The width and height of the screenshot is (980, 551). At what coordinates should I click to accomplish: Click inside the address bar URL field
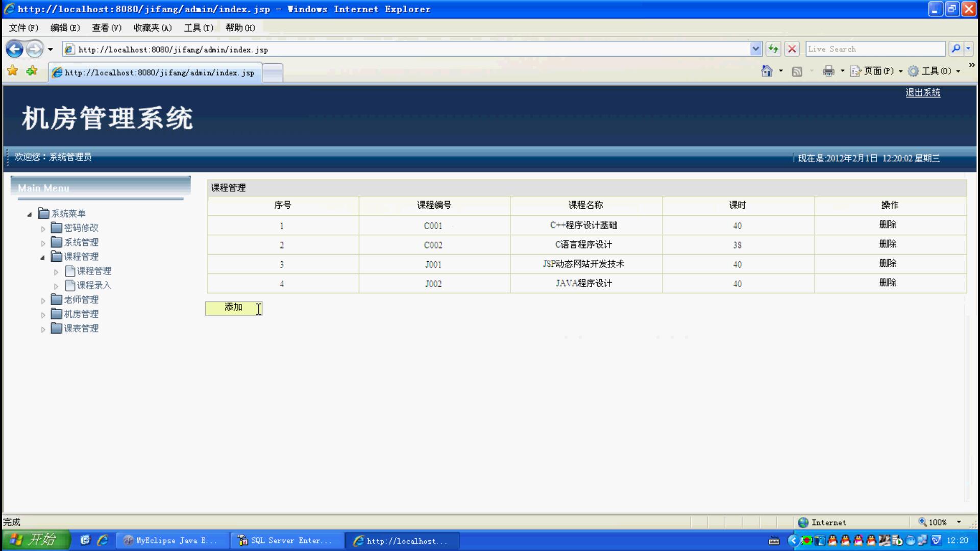(406, 49)
